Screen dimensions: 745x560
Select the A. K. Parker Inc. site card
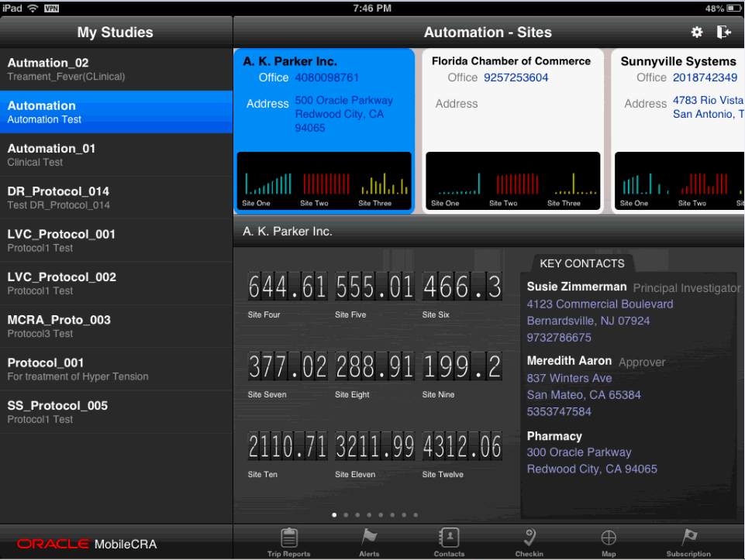coord(324,131)
